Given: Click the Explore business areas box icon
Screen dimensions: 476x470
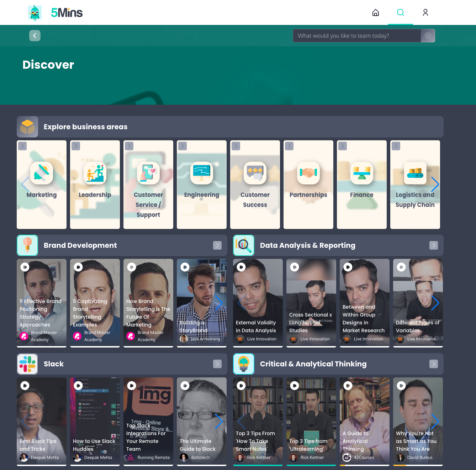Looking at the screenshot, I should pos(27,127).
